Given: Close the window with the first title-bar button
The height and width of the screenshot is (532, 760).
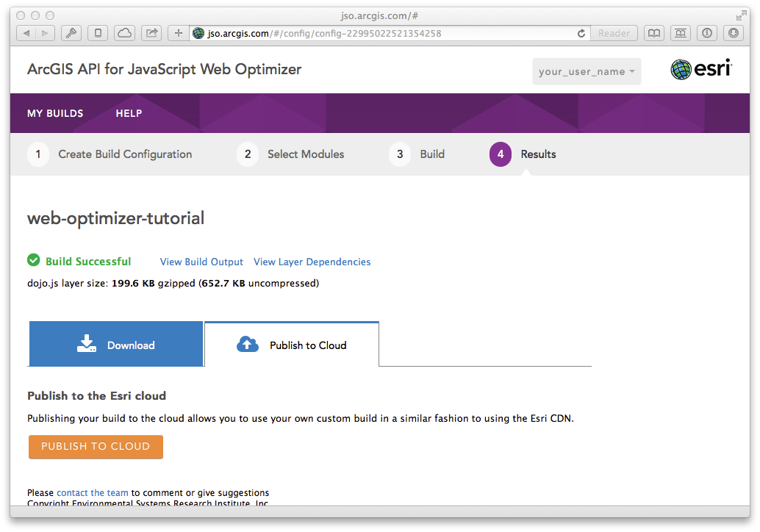Looking at the screenshot, I should (x=21, y=15).
